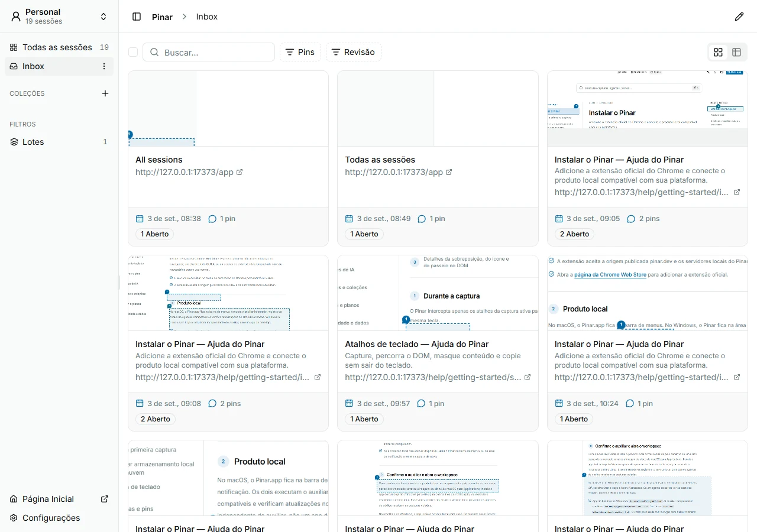Click the 1 Aberto badge on Atalhos de teclado card
Viewport: 757px width, 532px height.
click(x=364, y=419)
